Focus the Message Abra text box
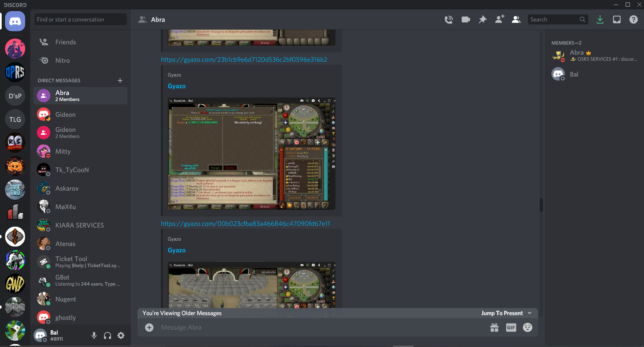The image size is (644, 347). click(x=322, y=327)
